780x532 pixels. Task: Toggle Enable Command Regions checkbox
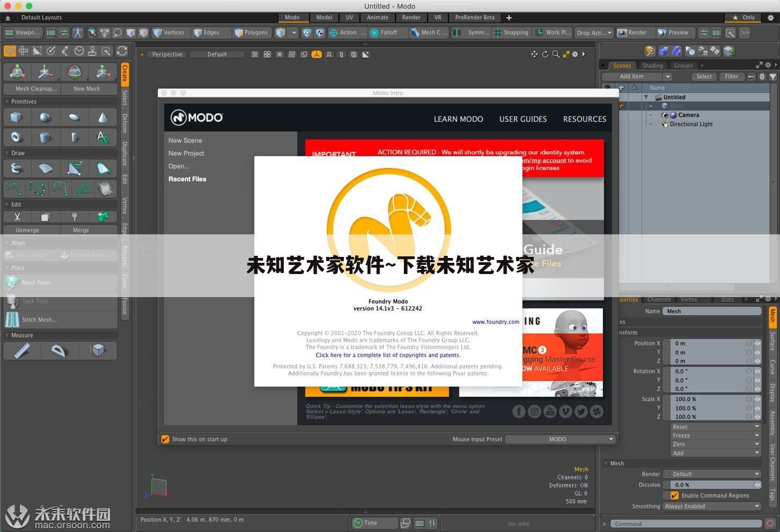[675, 496]
